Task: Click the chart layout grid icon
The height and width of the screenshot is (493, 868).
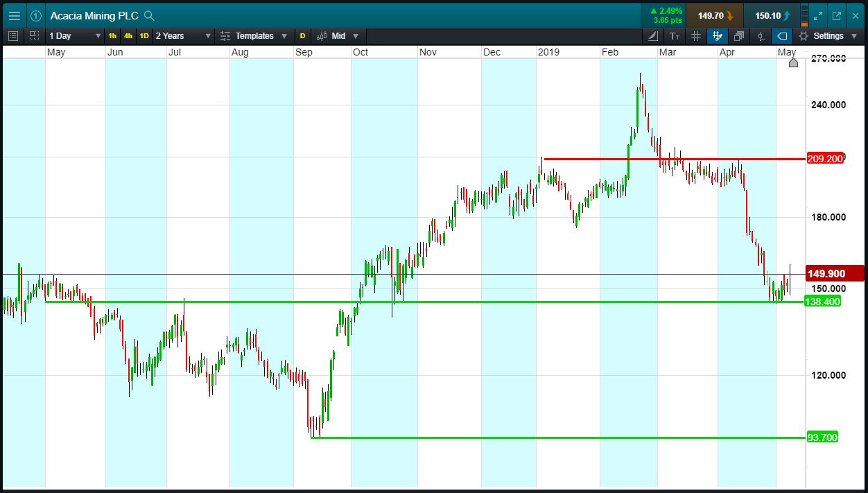Action: (x=35, y=36)
